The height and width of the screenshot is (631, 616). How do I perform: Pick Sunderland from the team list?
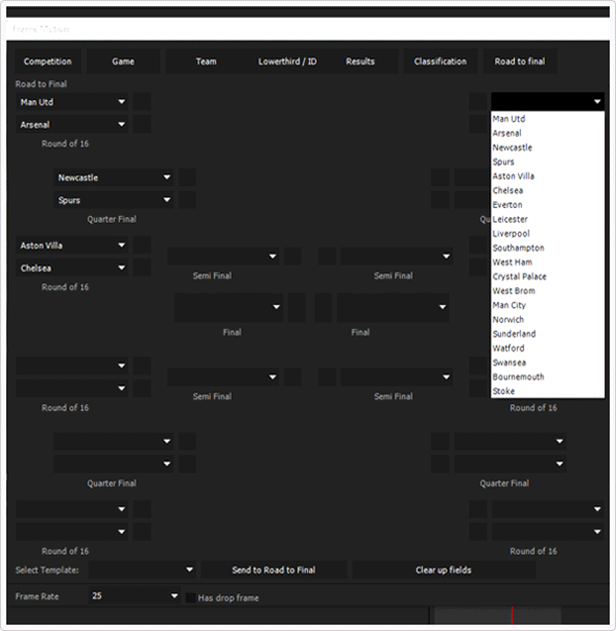(x=548, y=334)
